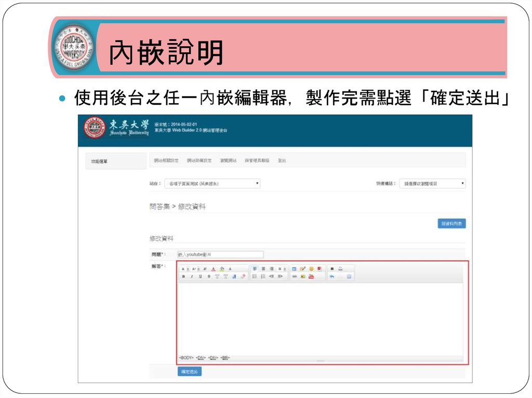Expand the heading format dropdown arrow
The image size is (532, 398).
click(x=285, y=269)
